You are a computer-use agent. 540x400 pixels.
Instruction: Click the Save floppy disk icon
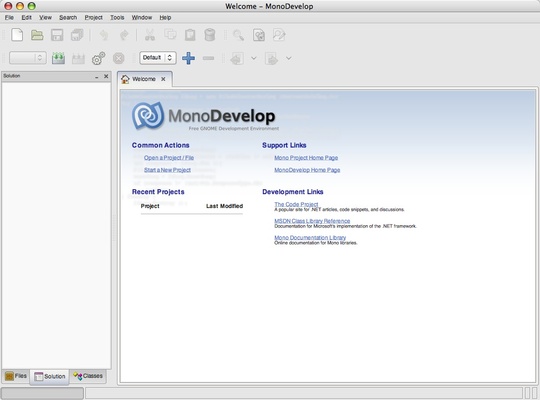point(57,35)
